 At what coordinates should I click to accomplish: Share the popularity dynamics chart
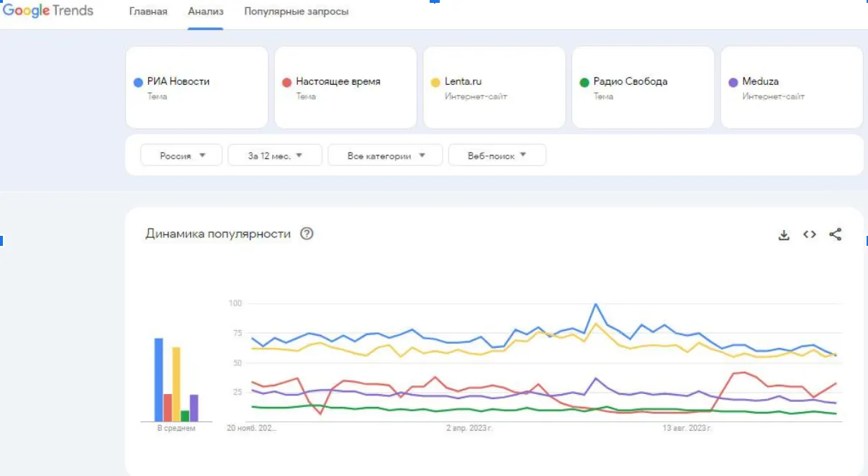click(x=835, y=234)
